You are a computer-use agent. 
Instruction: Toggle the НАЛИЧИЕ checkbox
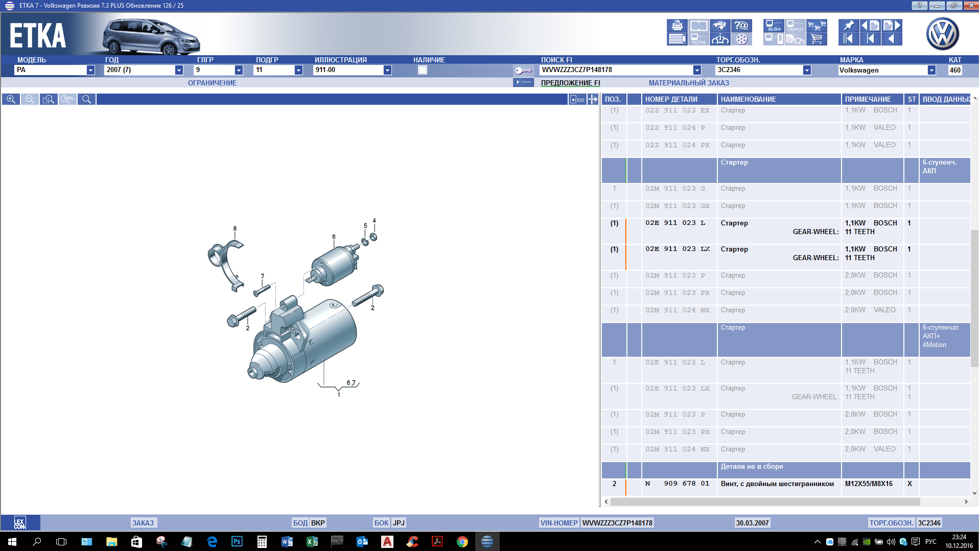(x=422, y=70)
